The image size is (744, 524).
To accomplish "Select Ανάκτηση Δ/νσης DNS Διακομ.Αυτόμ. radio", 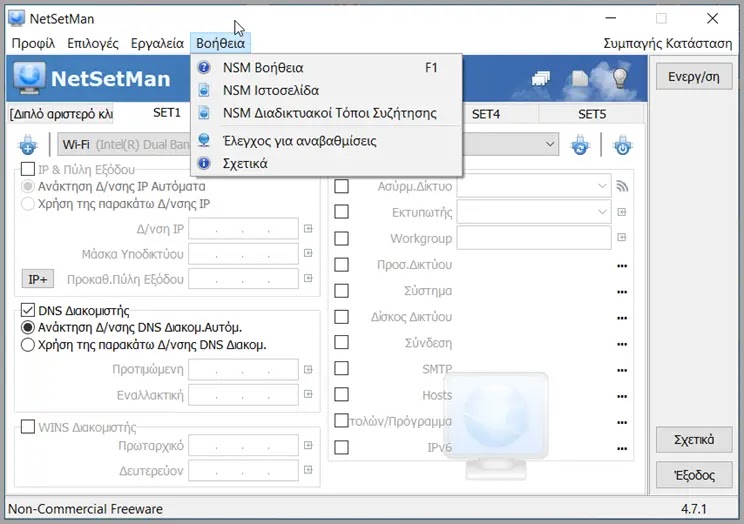I will click(x=28, y=328).
